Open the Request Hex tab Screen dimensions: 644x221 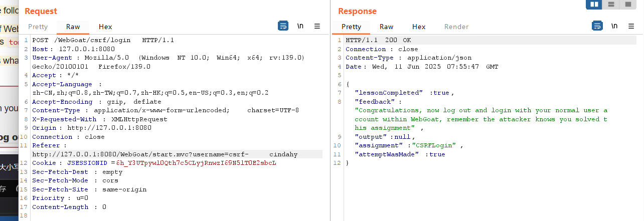[x=105, y=27]
